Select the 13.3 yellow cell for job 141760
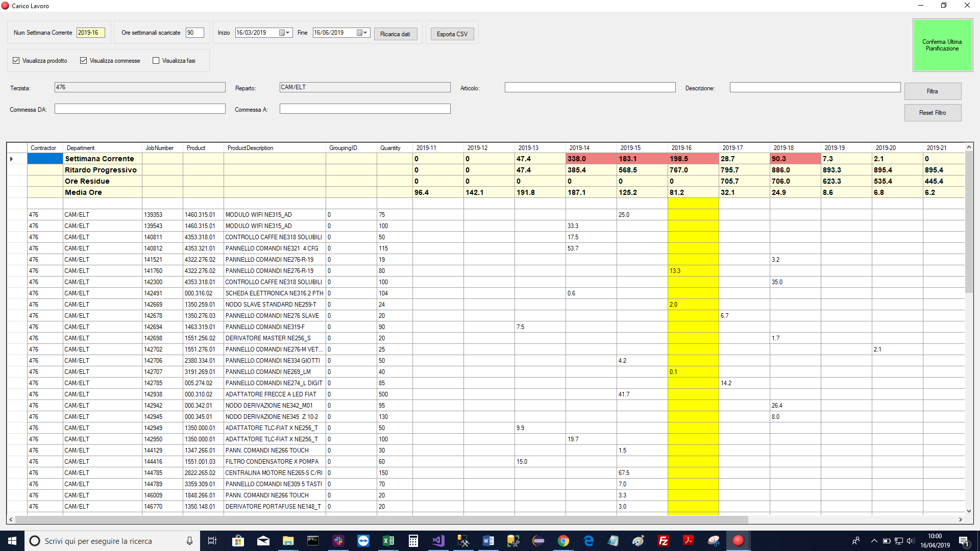 click(x=693, y=271)
